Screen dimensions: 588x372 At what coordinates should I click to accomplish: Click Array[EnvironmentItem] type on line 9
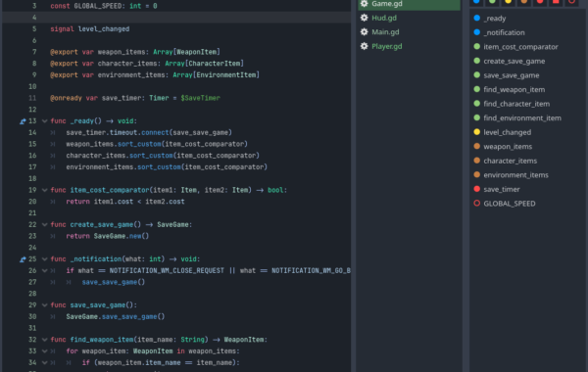216,75
